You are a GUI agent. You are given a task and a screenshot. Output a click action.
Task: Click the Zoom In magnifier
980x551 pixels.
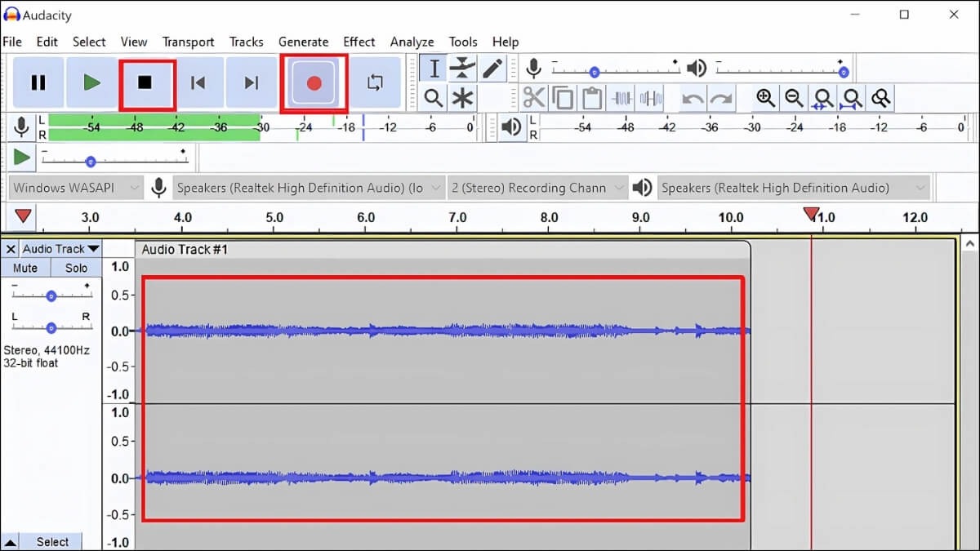pyautogui.click(x=765, y=99)
